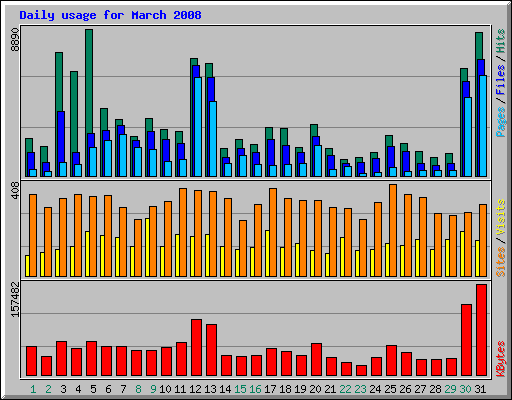The width and height of the screenshot is (512, 400).
Task: Click the orange visits bar for day 1
Action: click(x=33, y=235)
